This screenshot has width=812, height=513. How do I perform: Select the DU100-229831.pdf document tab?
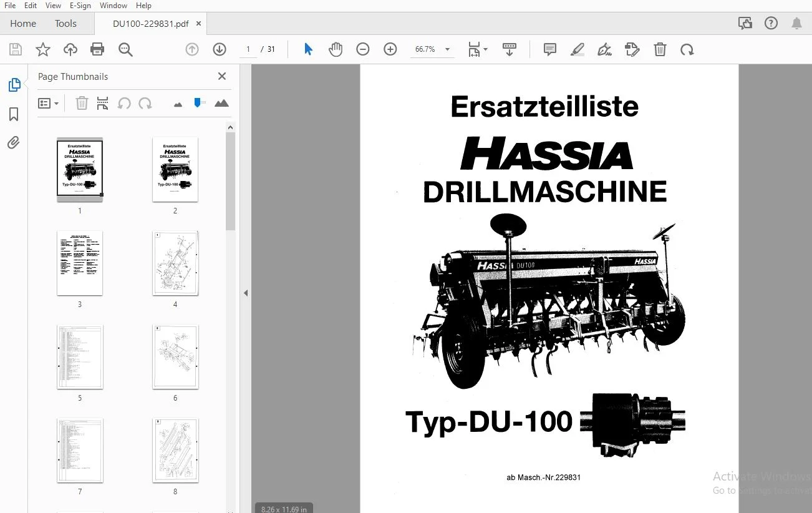pyautogui.click(x=150, y=24)
